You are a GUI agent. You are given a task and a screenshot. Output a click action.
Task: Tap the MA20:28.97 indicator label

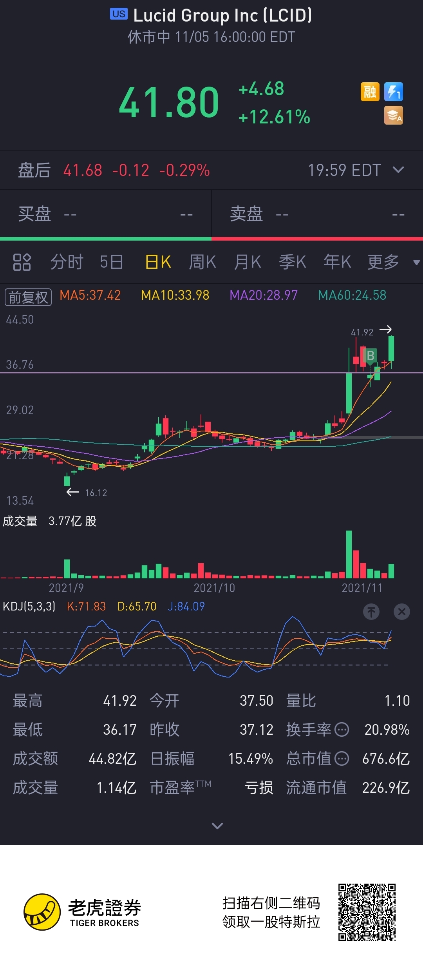(x=264, y=295)
